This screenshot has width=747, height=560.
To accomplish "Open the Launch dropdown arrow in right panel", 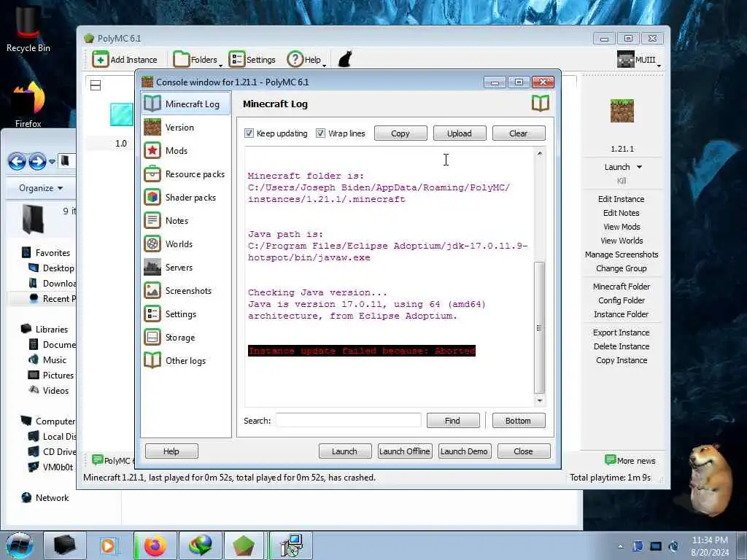I will (x=639, y=167).
